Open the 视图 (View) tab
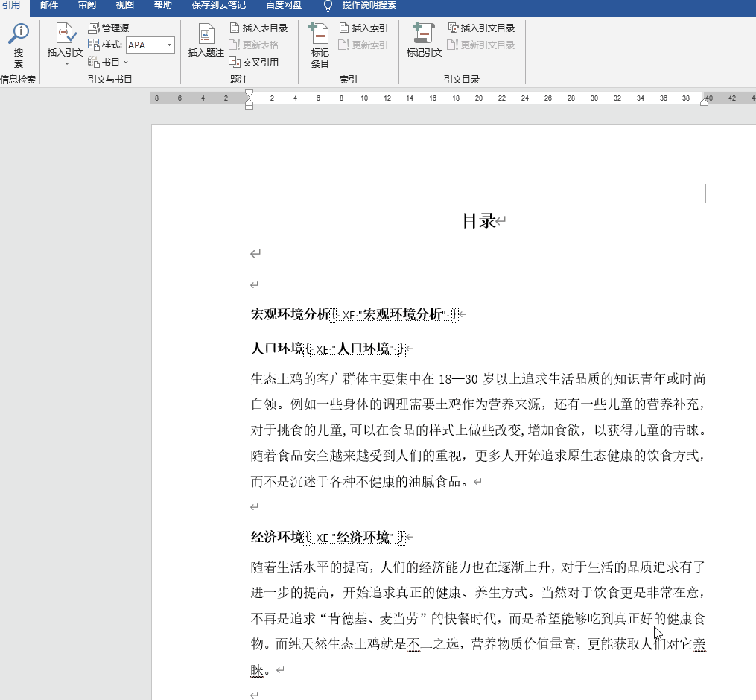The height and width of the screenshot is (700, 756). (x=125, y=5)
